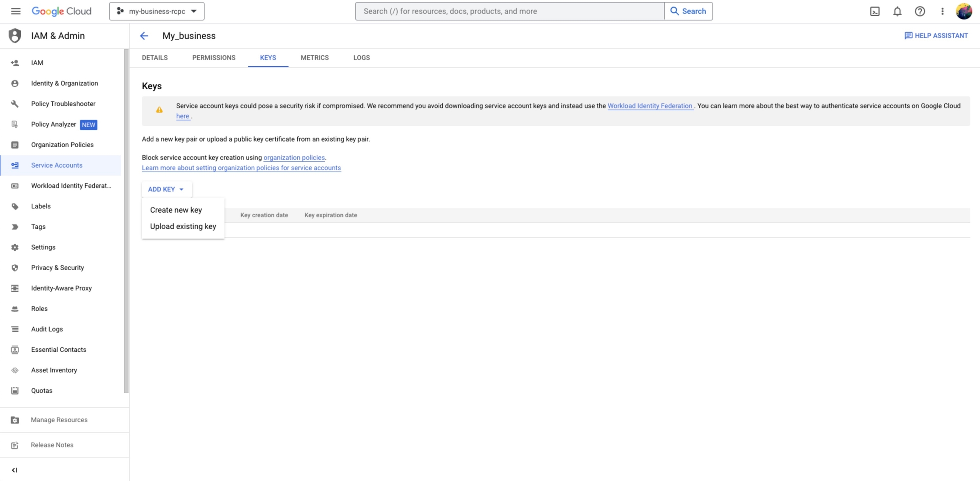The height and width of the screenshot is (481, 980).
Task: Open the Audit Logs icon
Action: pos(15,329)
